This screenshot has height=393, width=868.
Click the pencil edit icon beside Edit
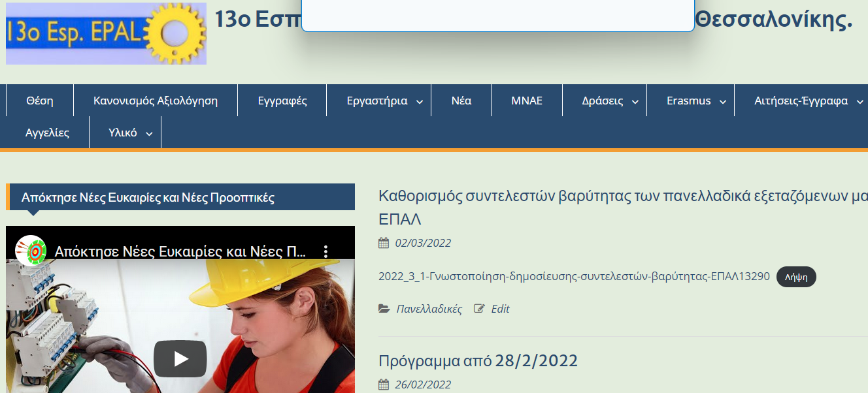click(480, 309)
